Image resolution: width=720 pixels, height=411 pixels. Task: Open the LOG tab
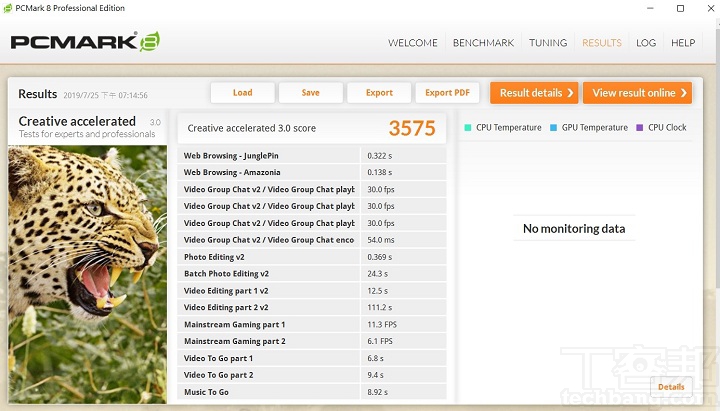coord(646,43)
